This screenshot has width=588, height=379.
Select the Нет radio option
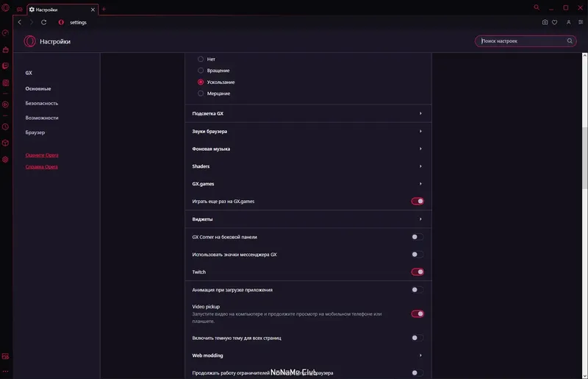click(201, 59)
